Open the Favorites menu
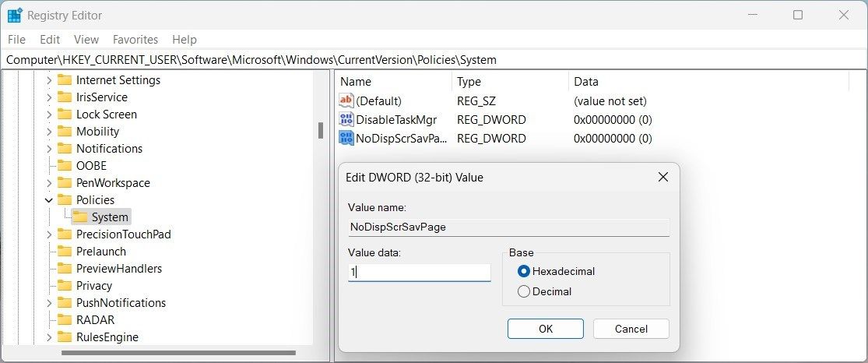The width and height of the screenshot is (868, 363). [135, 39]
